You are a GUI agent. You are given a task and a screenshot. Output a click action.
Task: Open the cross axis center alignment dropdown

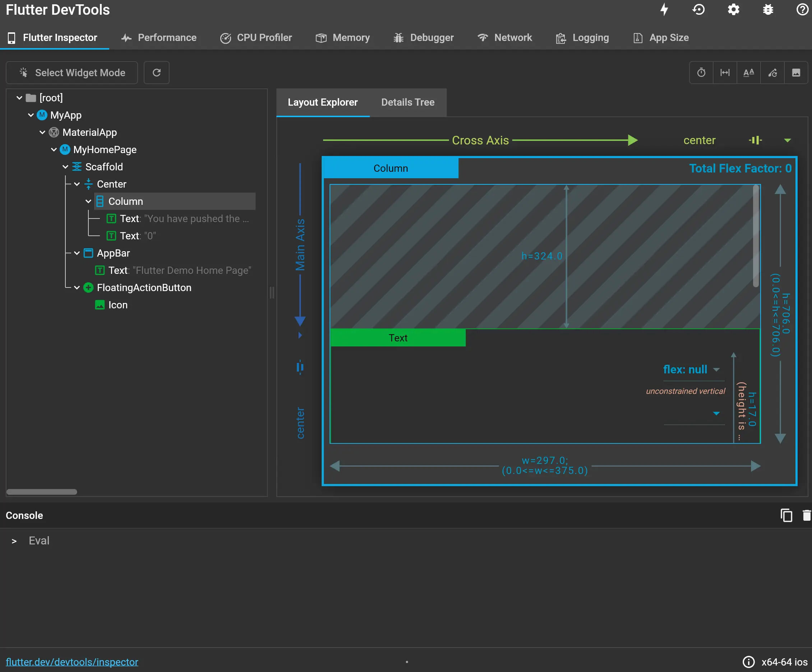click(x=787, y=141)
